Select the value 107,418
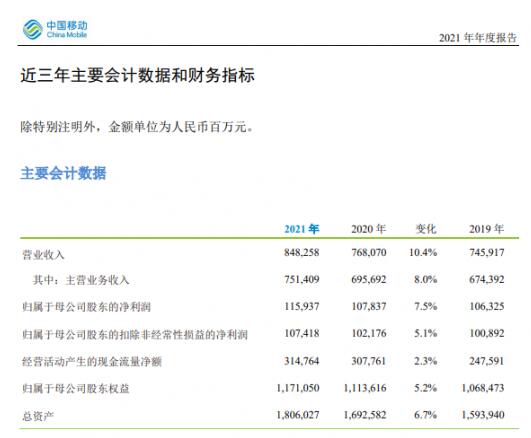 [302, 334]
